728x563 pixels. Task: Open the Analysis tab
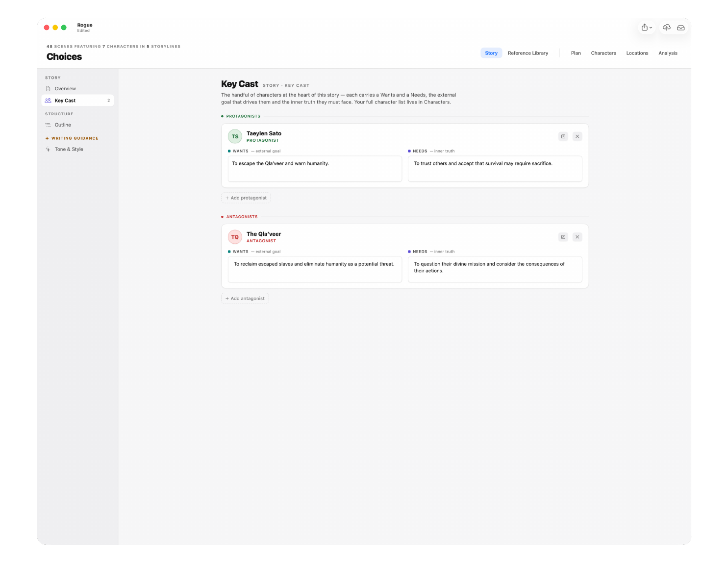pos(668,53)
